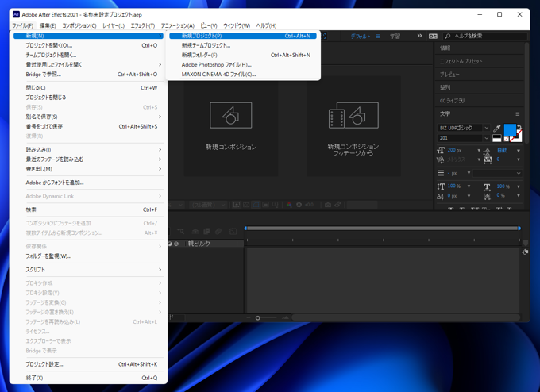Click プロジェクトを開く(O)... menu entry
Viewport: 540px width, 392px height.
coord(88,45)
